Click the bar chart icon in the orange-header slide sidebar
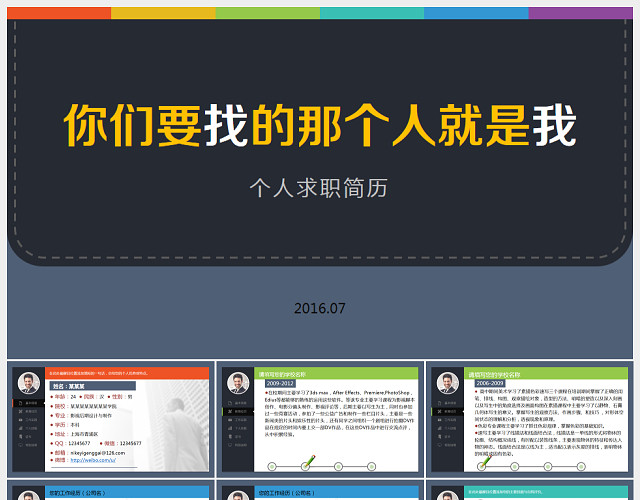The image size is (640, 500). point(20,428)
